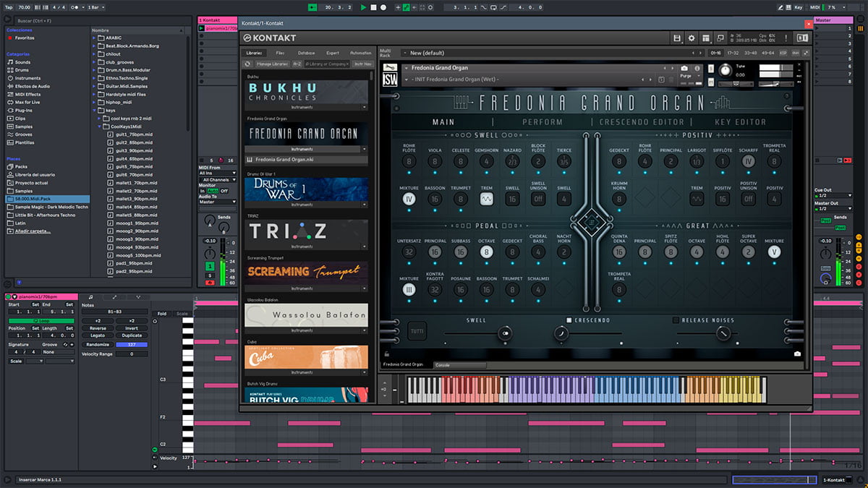Screen dimensions: 868x488
Task: Toggle the Swell Trem stop
Action: click(487, 199)
